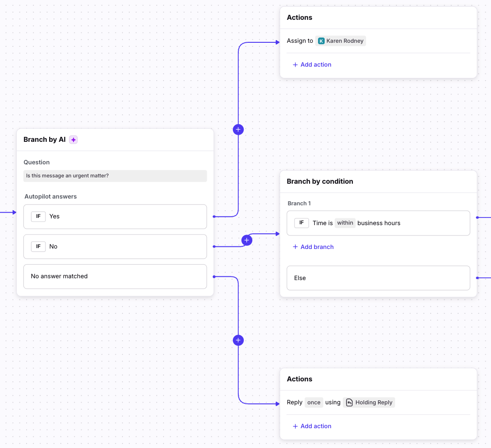Click the AI sparkle icon beside Branch by AI
Screen dimensions: 491x448
click(x=73, y=140)
